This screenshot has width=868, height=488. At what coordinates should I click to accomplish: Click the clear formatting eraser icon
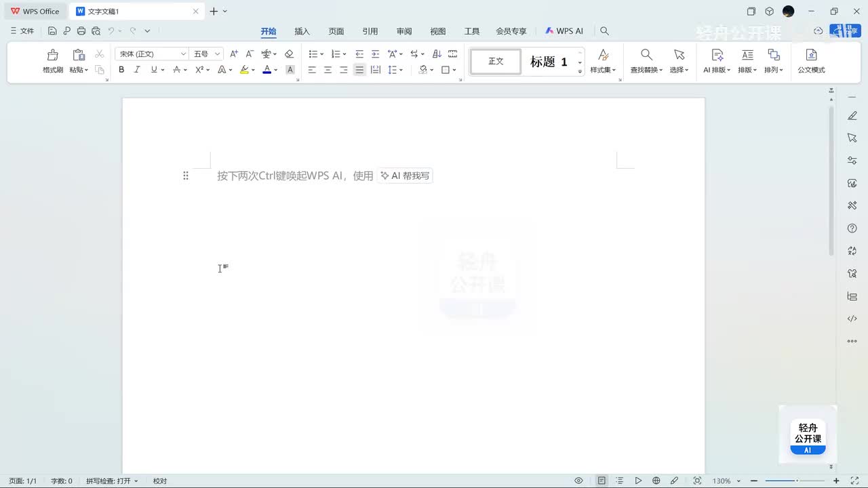289,54
